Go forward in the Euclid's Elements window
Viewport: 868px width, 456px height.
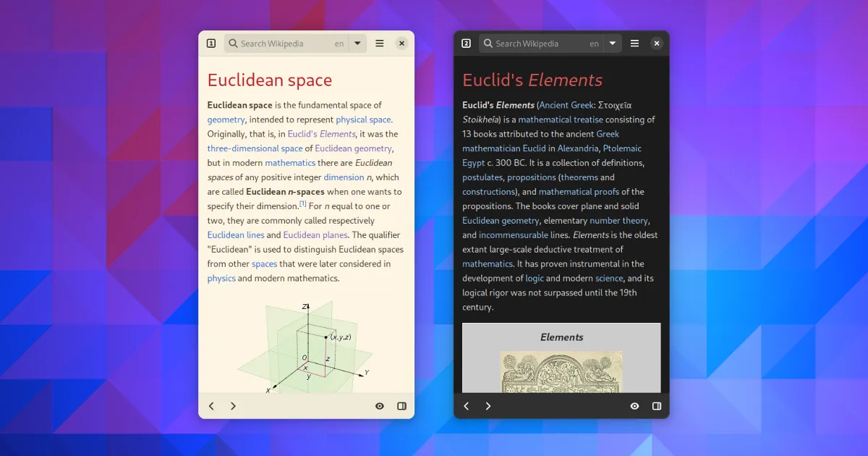tap(488, 406)
